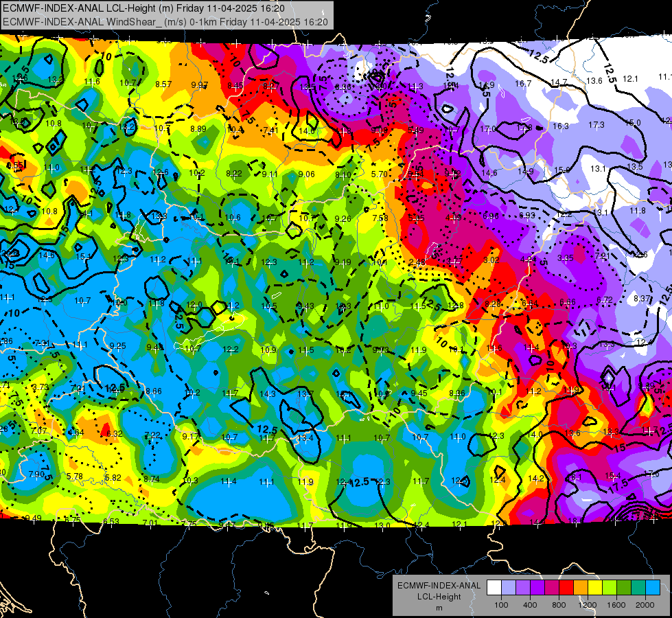Screen dimensions: 672x618
Task: Click the map value '8.28'
Action: 493,304
